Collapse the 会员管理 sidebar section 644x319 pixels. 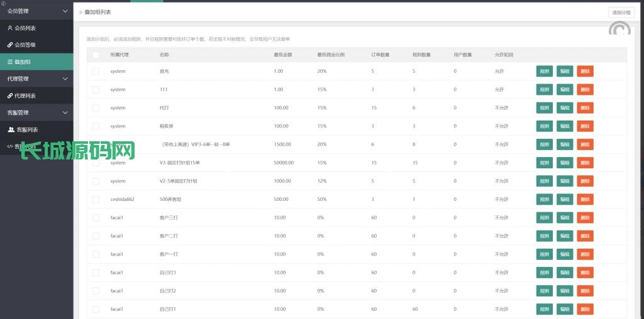tap(65, 11)
